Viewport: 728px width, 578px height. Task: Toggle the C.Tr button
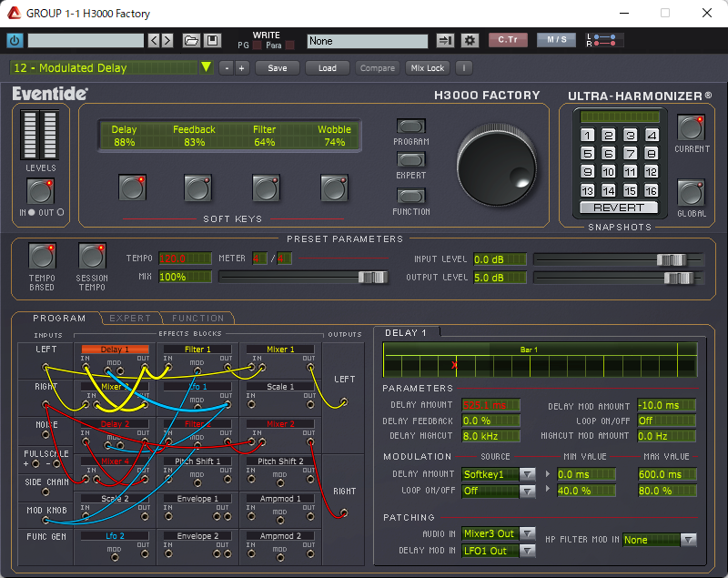click(508, 40)
